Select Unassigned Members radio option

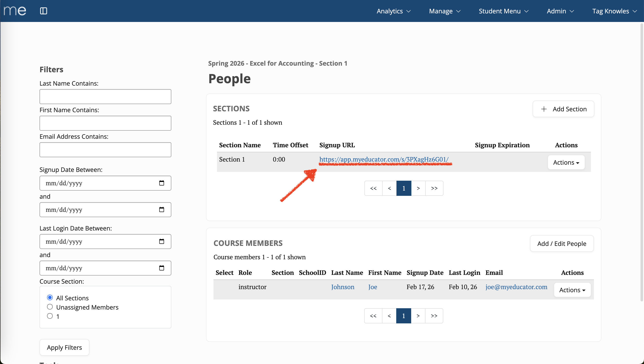point(50,307)
